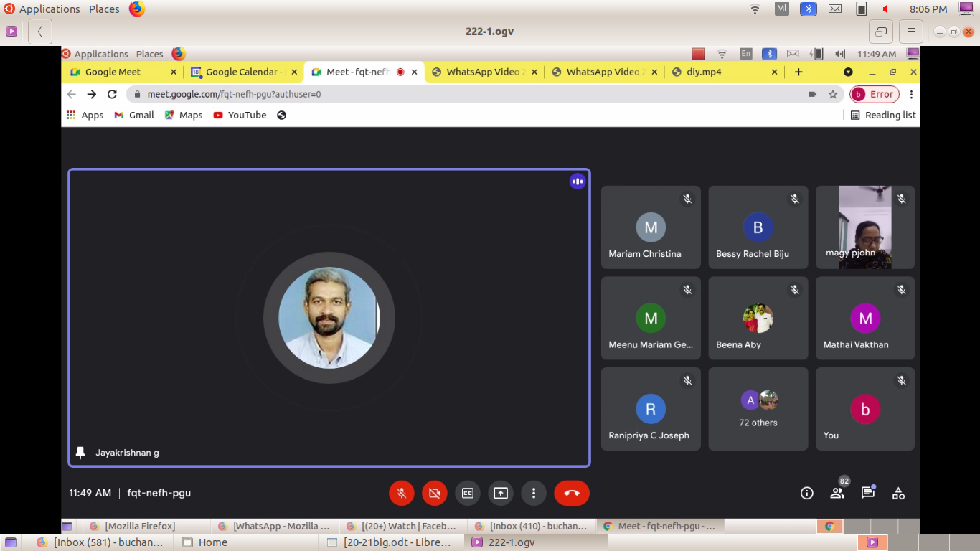Image resolution: width=980 pixels, height=551 pixels.
Task: Open the tab search dropdown arrow
Action: [x=848, y=72]
